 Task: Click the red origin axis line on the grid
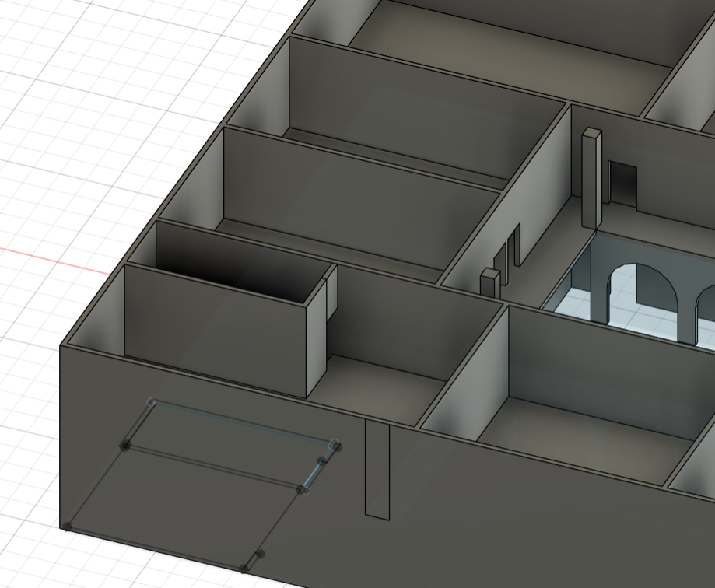pos(54,261)
